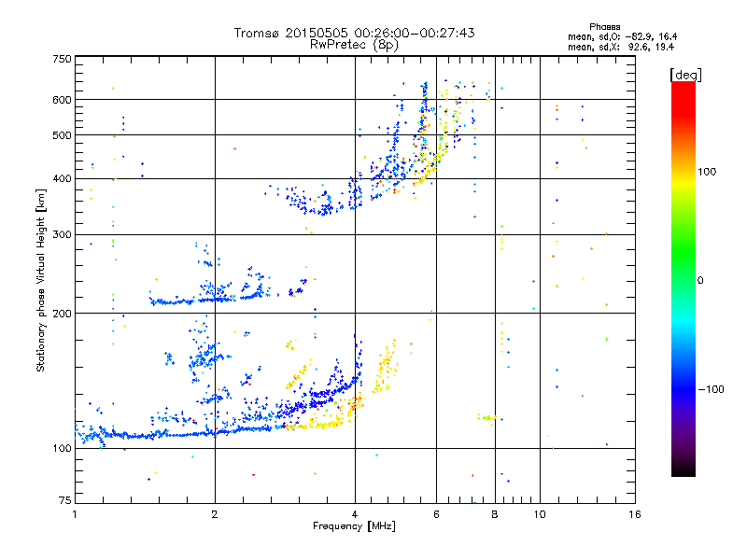The width and height of the screenshot is (747, 560).
Task: Click x-axis tick label '8'
Action: tap(495, 514)
